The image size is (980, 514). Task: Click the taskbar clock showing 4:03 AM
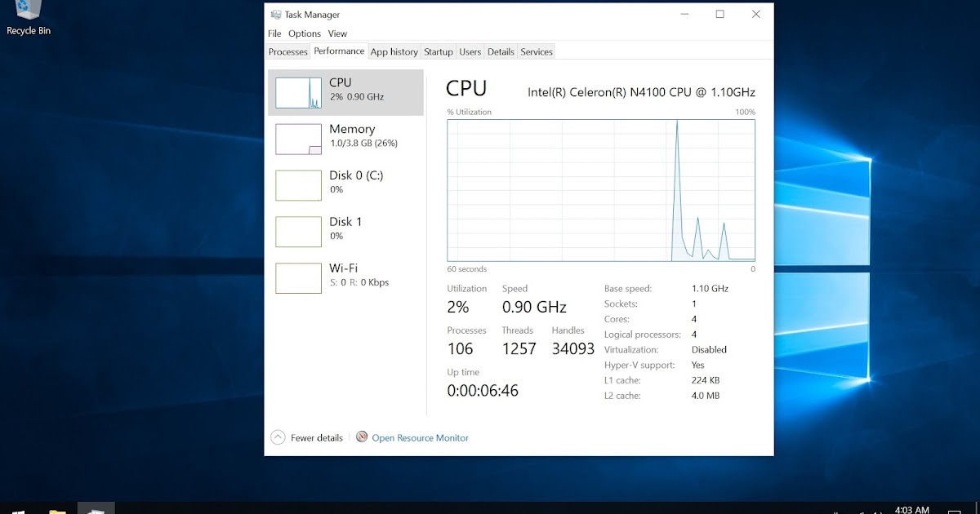tap(911, 510)
